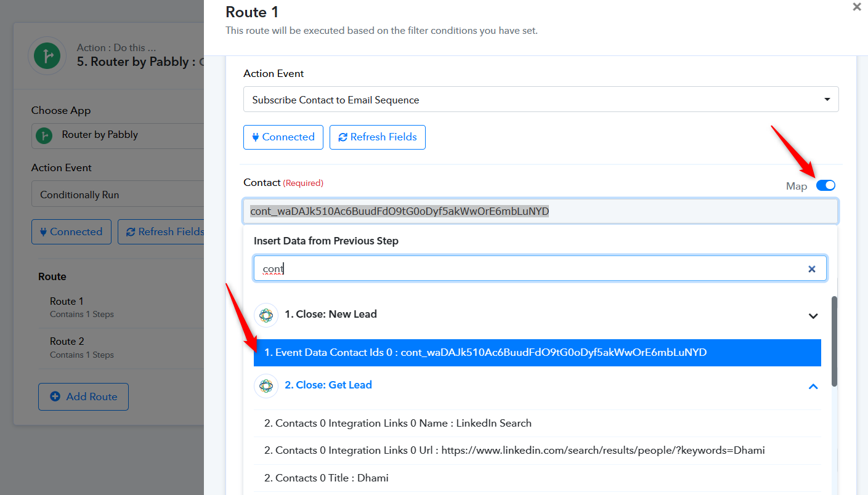Click the search box containing 'cont'
This screenshot has width=868, height=495.
(540, 268)
